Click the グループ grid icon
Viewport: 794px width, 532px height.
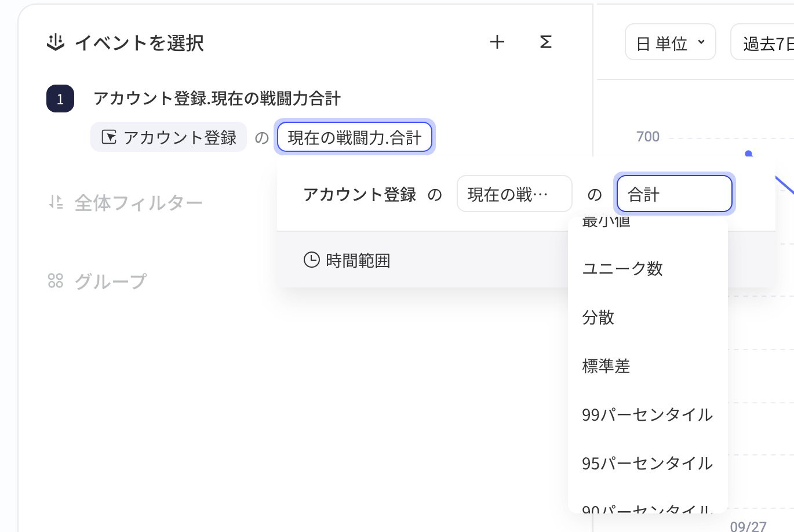[x=56, y=281]
